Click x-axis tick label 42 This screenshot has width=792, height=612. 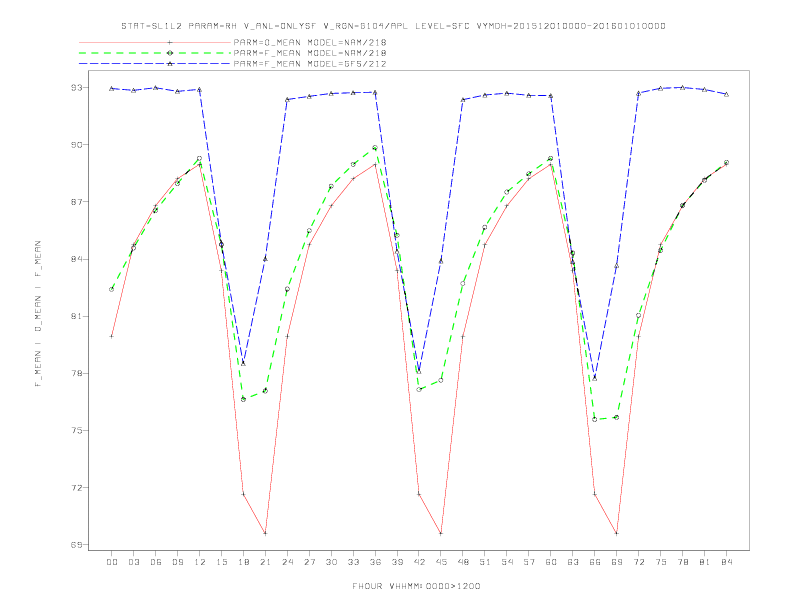point(419,562)
